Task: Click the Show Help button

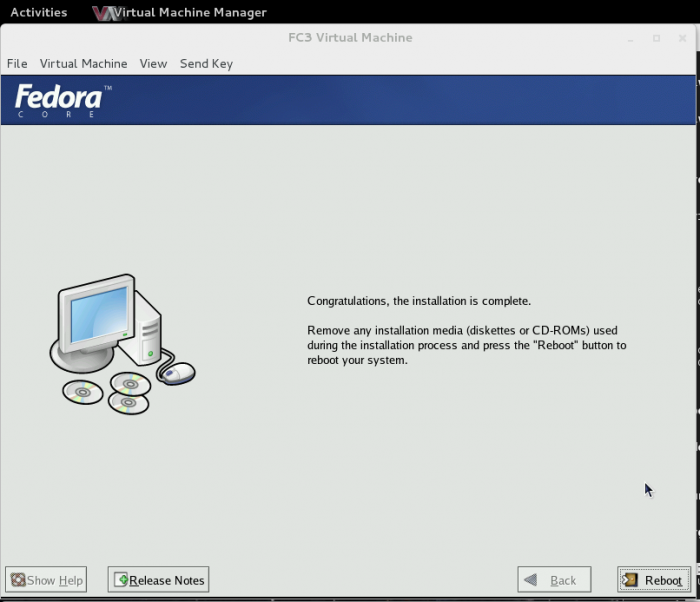Action: (46, 580)
